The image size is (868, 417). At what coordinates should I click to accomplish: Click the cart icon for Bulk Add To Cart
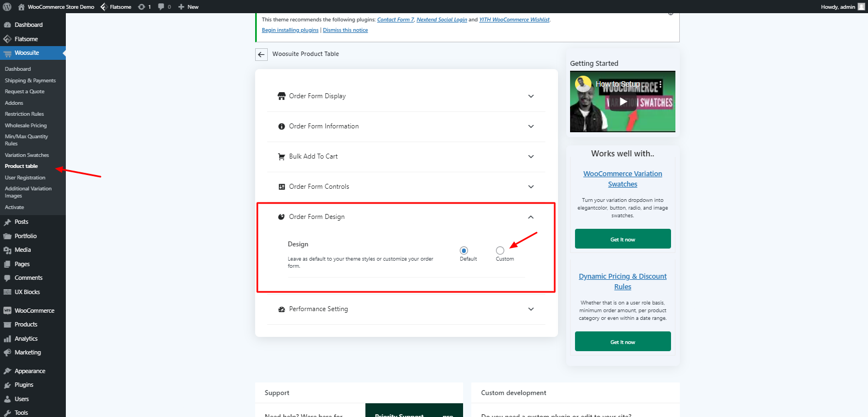click(x=281, y=156)
